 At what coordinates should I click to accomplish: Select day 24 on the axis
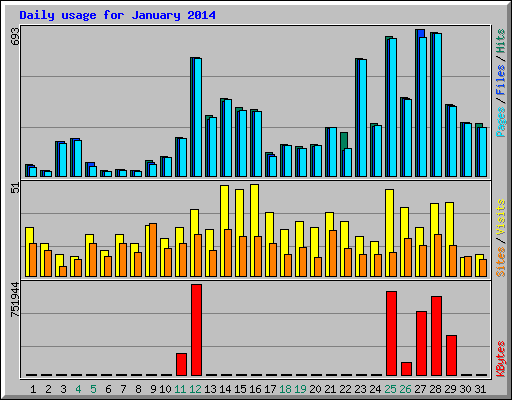[x=375, y=389]
